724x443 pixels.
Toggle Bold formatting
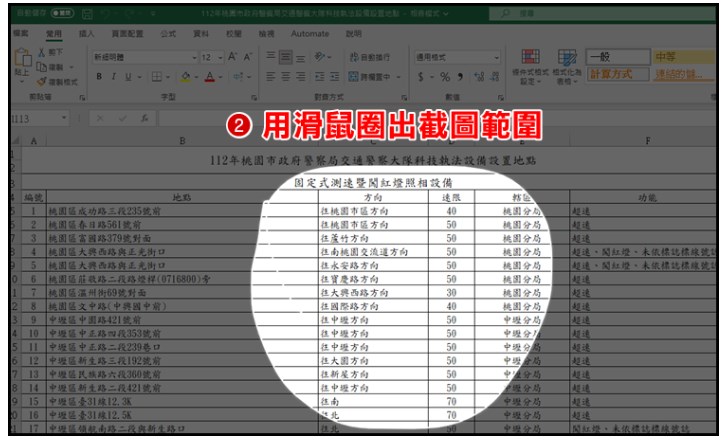point(97,76)
